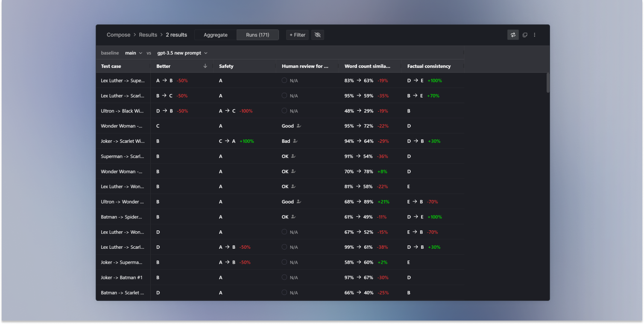Click the table's vertical scrollbar thumb

[x=548, y=82]
